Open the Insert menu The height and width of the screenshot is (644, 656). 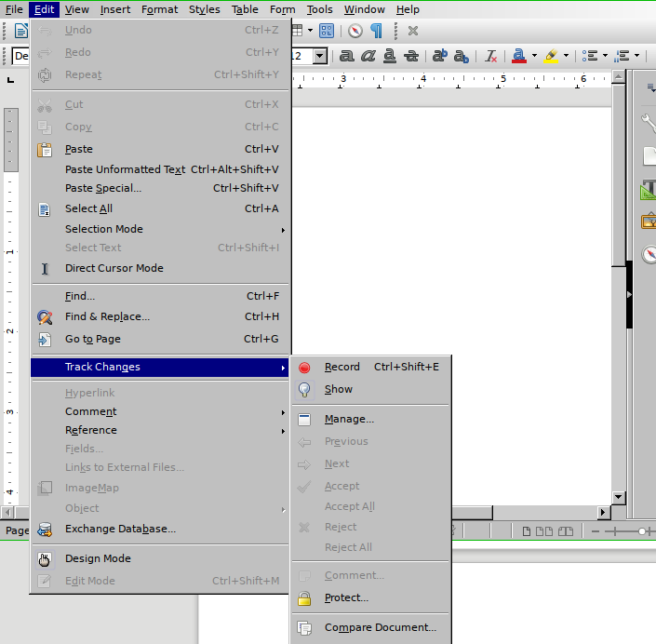click(115, 9)
